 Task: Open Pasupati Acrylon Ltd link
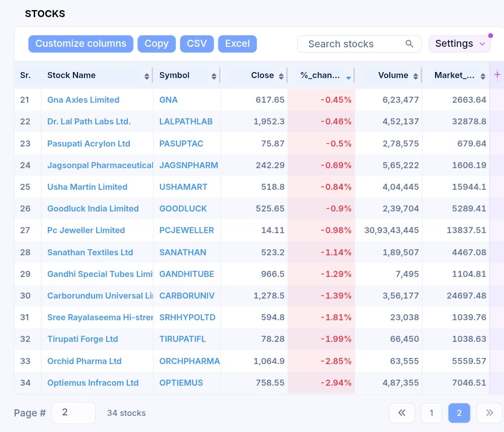[89, 143]
